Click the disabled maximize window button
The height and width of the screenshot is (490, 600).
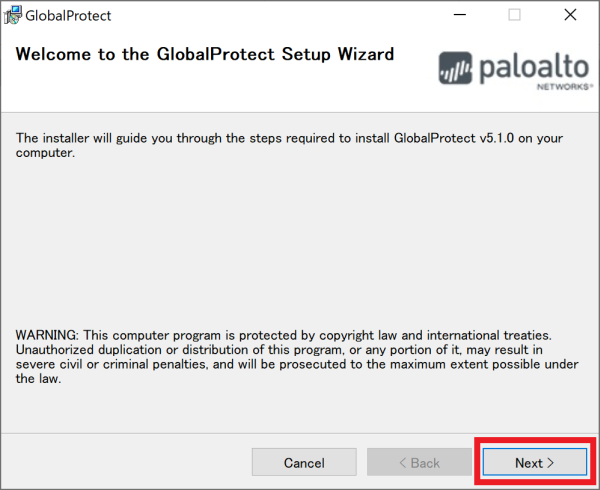point(514,15)
